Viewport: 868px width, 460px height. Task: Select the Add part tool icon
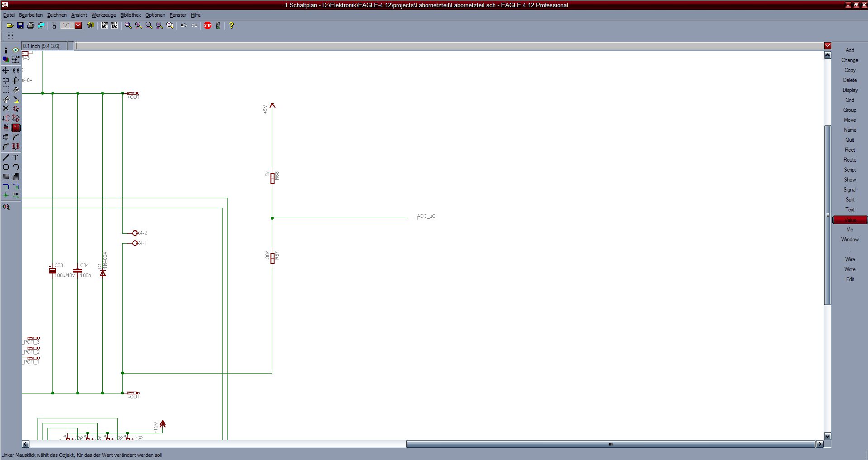(16, 109)
